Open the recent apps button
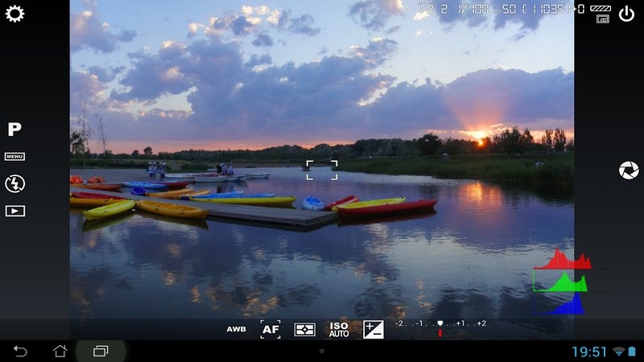 click(x=101, y=351)
